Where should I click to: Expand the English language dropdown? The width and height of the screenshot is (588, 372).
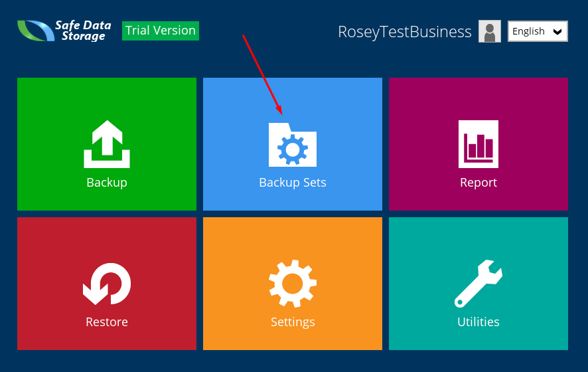point(538,31)
